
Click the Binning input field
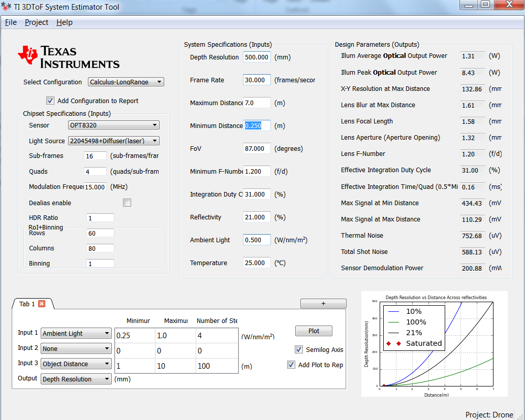[100, 264]
